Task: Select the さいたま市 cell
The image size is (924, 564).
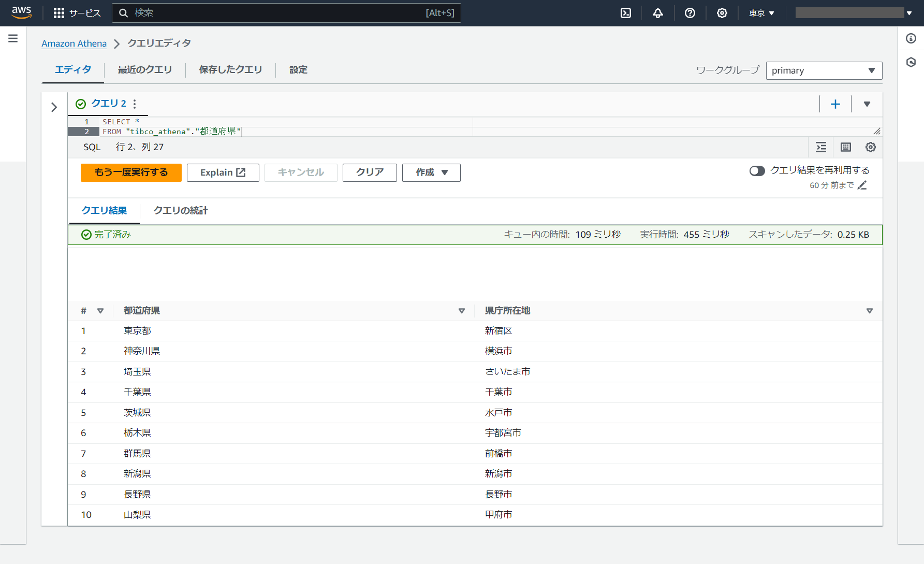Action: point(507,372)
